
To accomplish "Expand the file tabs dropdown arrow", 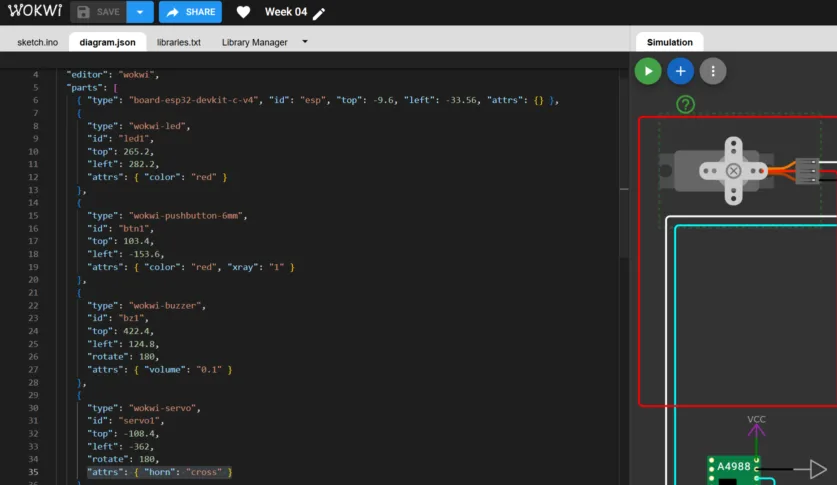I will click(305, 42).
